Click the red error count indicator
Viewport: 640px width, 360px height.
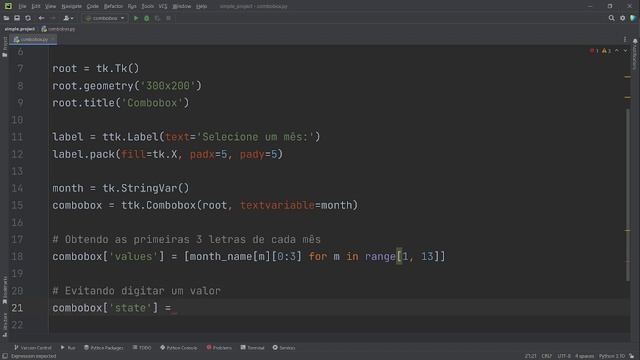[593, 51]
